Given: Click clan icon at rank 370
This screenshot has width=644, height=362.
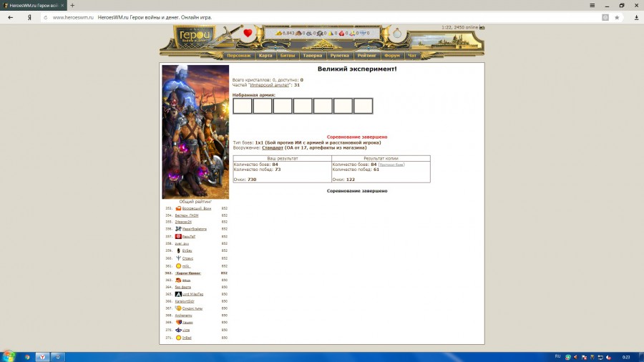Looking at the screenshot, I should click(178, 330).
